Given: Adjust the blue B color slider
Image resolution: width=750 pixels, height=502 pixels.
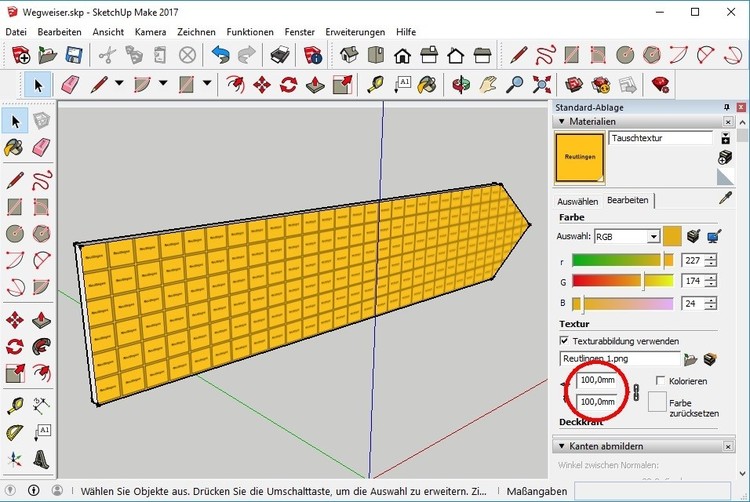Looking at the screenshot, I should coord(623,303).
